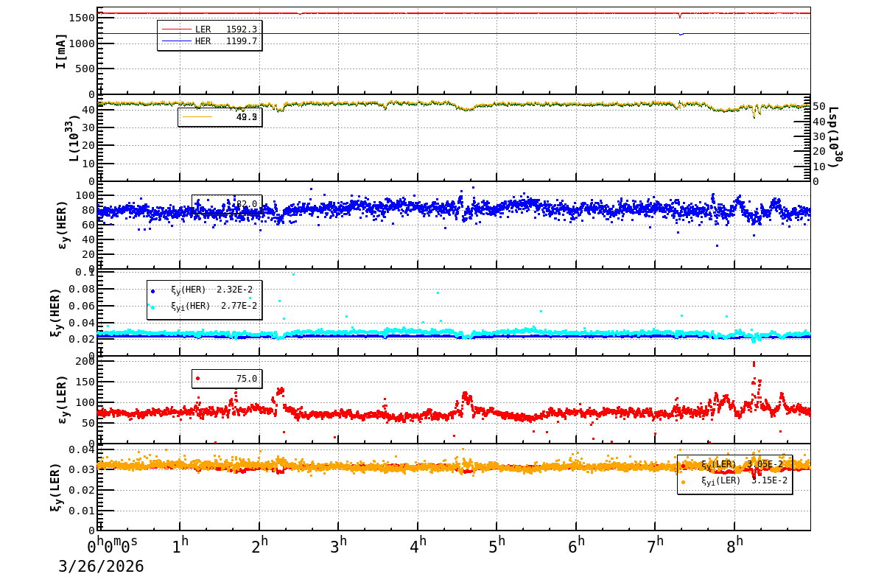Click the orange ξyi(LER) legend marker
Screen dimensions: 884x588
(x=683, y=481)
